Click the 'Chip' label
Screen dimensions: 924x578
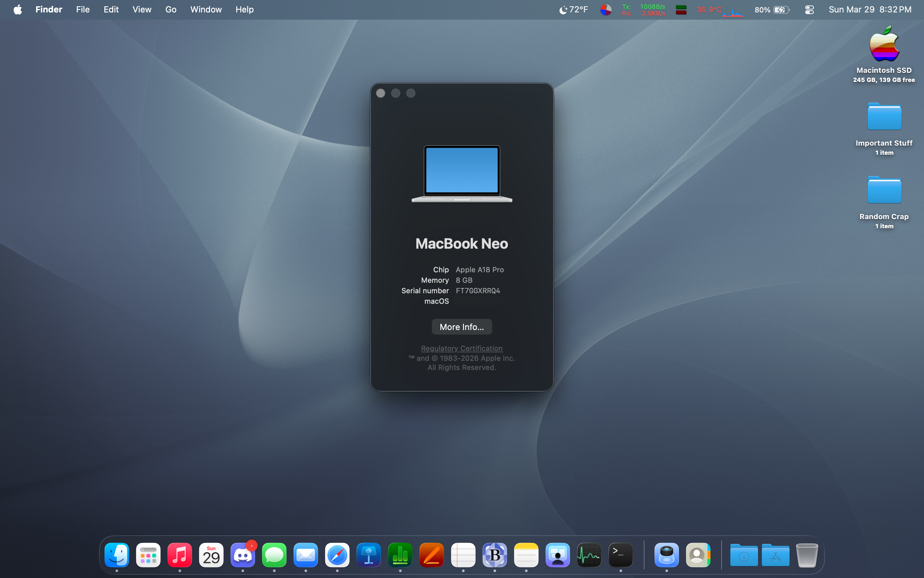(441, 270)
